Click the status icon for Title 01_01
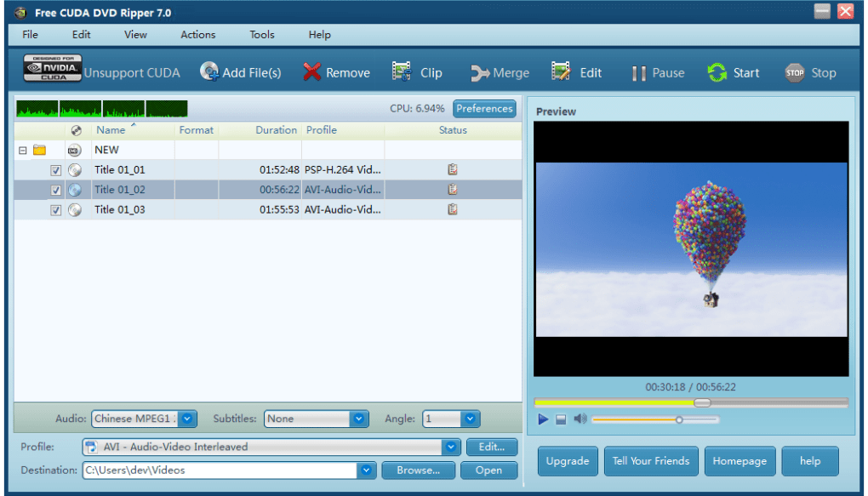868x496 pixels. point(453,169)
